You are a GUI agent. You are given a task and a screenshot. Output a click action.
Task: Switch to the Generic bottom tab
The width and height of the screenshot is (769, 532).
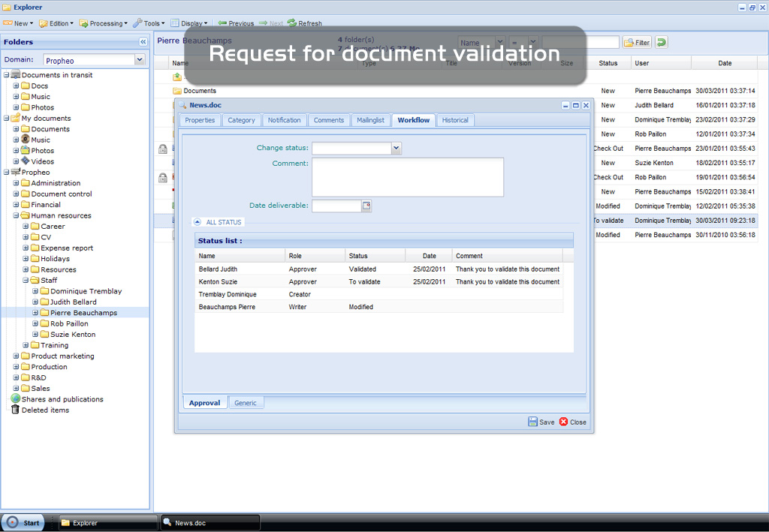245,403
